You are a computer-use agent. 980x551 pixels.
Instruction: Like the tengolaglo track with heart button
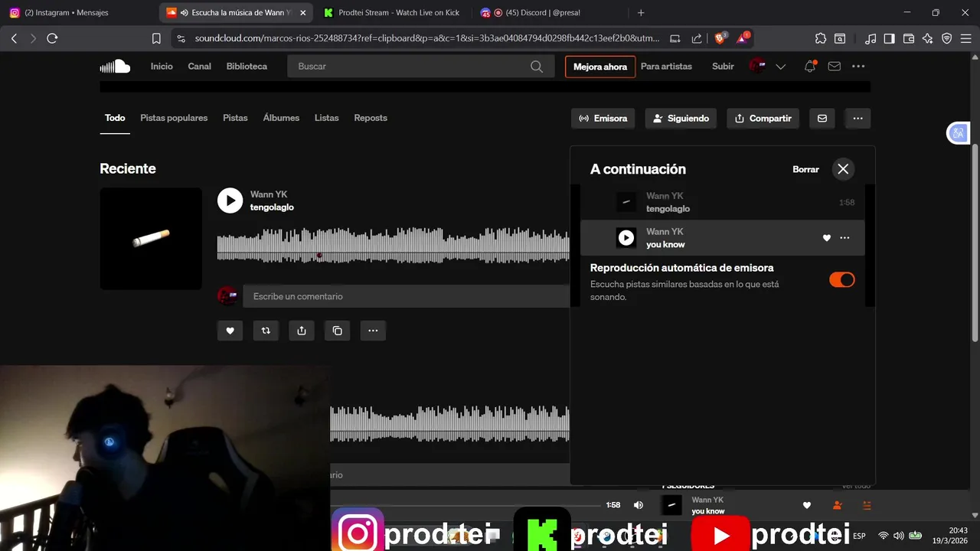click(x=230, y=331)
